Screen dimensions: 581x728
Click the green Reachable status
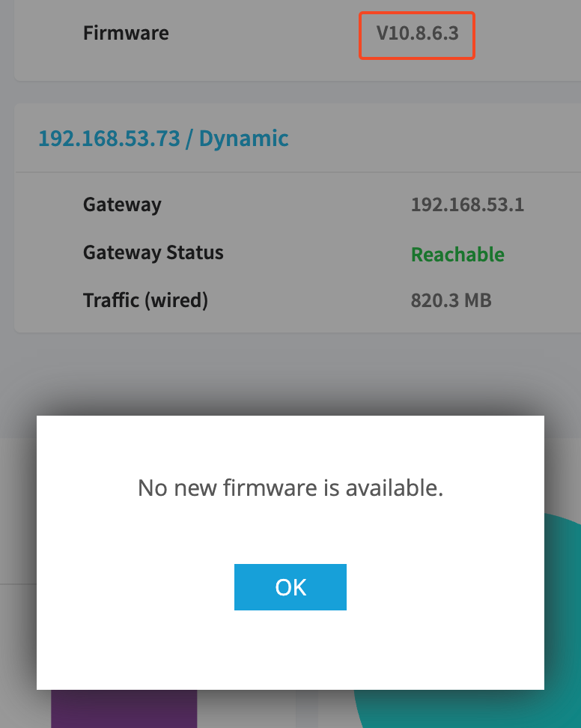tap(457, 255)
